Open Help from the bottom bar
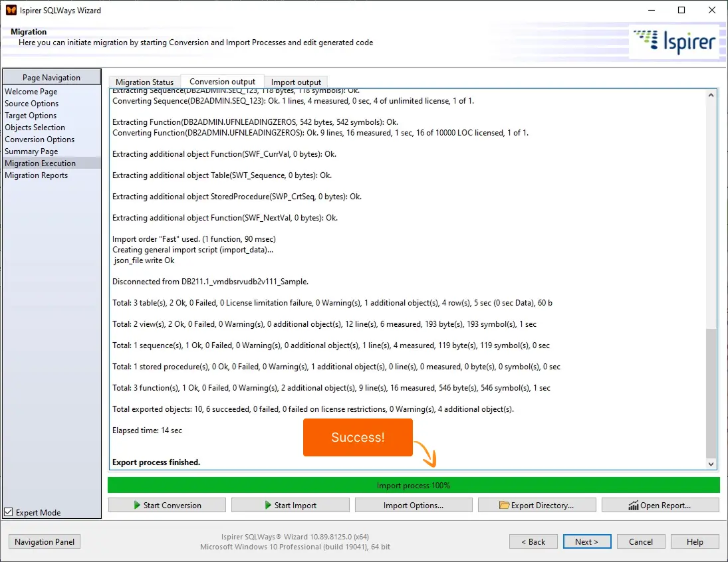728x562 pixels. click(695, 541)
